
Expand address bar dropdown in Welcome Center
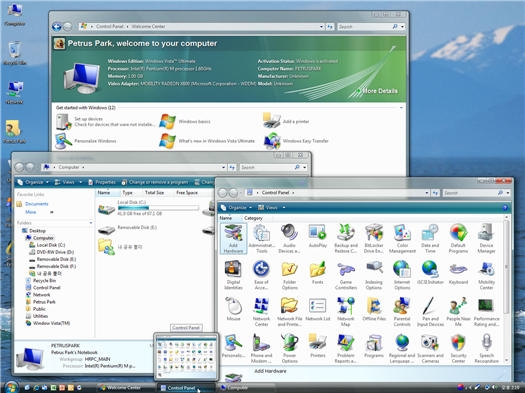pyautogui.click(x=321, y=26)
